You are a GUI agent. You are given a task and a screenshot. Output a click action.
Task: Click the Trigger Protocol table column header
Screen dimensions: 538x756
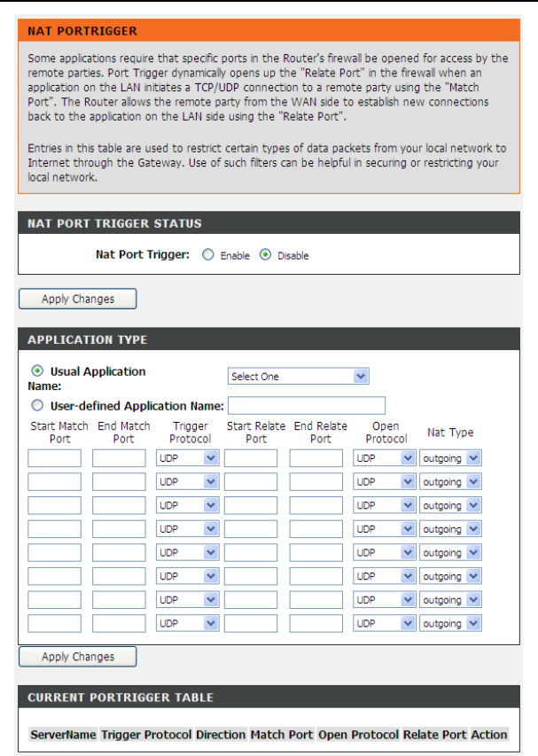pyautogui.click(x=146, y=735)
